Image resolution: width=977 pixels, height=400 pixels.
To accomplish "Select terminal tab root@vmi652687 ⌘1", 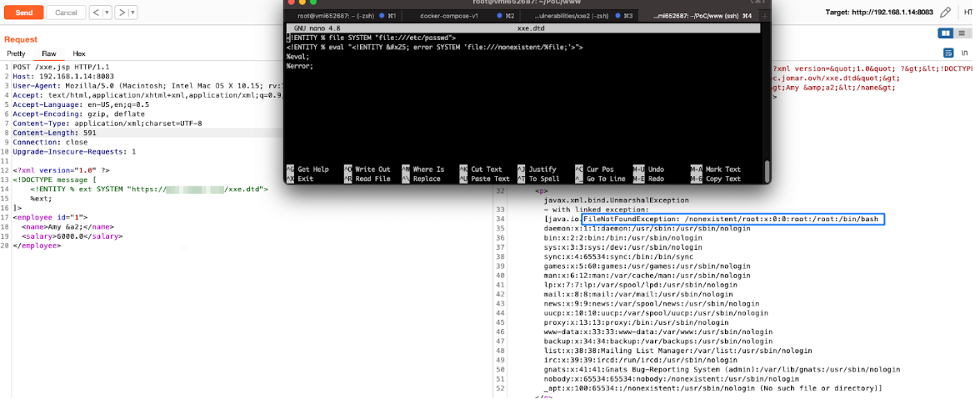I will click(342, 16).
